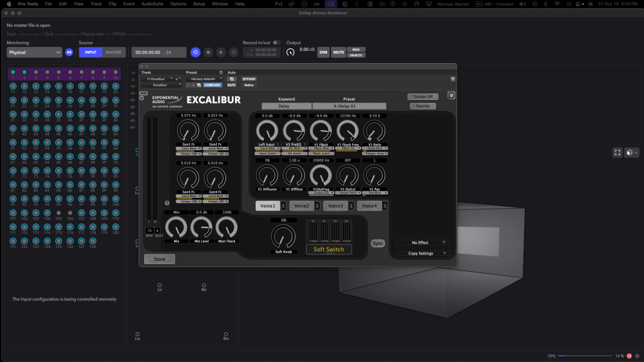Click the record circle transport button

pos(233,52)
